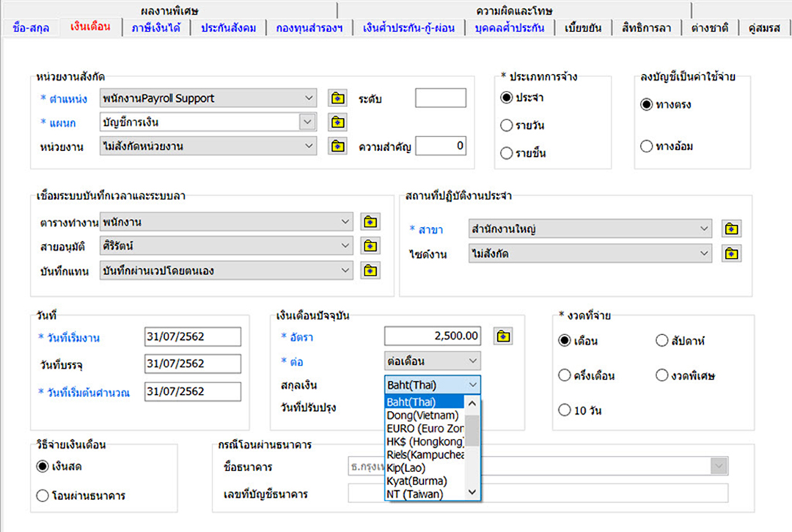Open the แผนก dropdown

[x=307, y=122]
